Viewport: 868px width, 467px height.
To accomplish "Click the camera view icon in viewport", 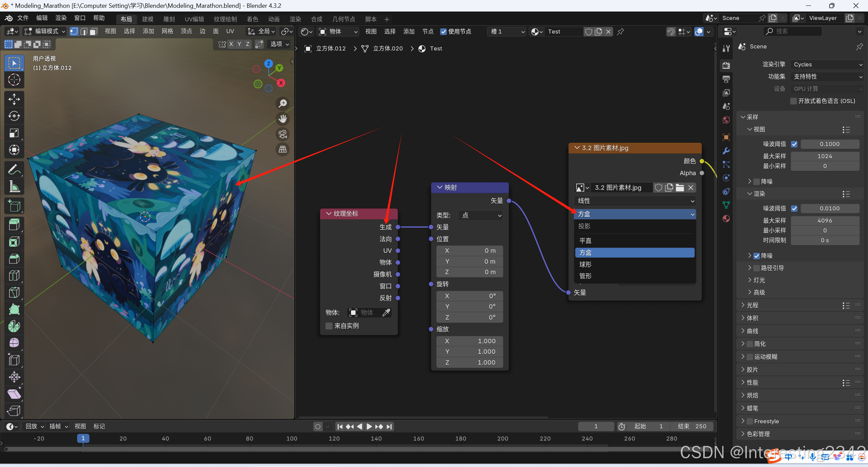I will (x=283, y=134).
